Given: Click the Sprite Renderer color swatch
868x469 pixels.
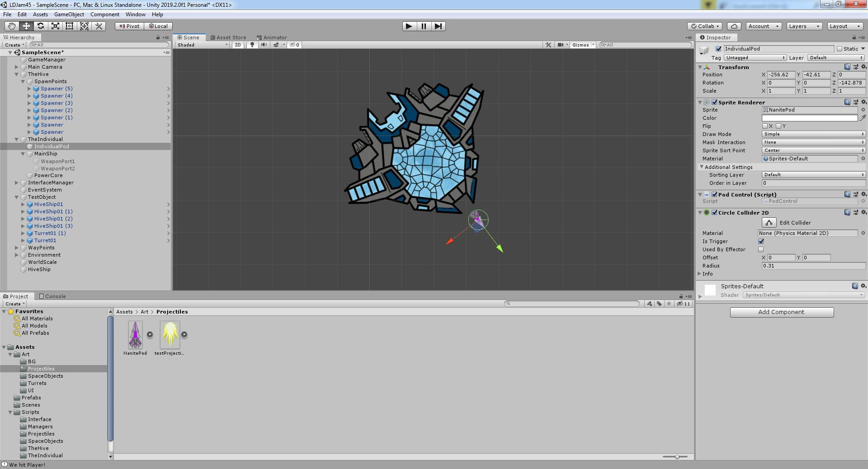Looking at the screenshot, I should point(810,118).
